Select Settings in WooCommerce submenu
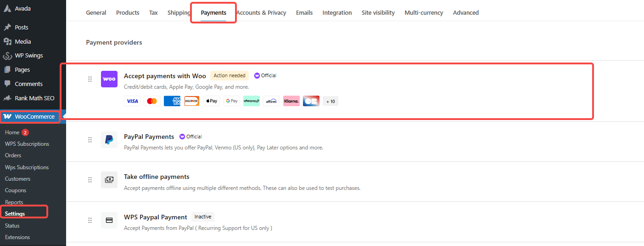644x246 pixels. (x=15, y=214)
